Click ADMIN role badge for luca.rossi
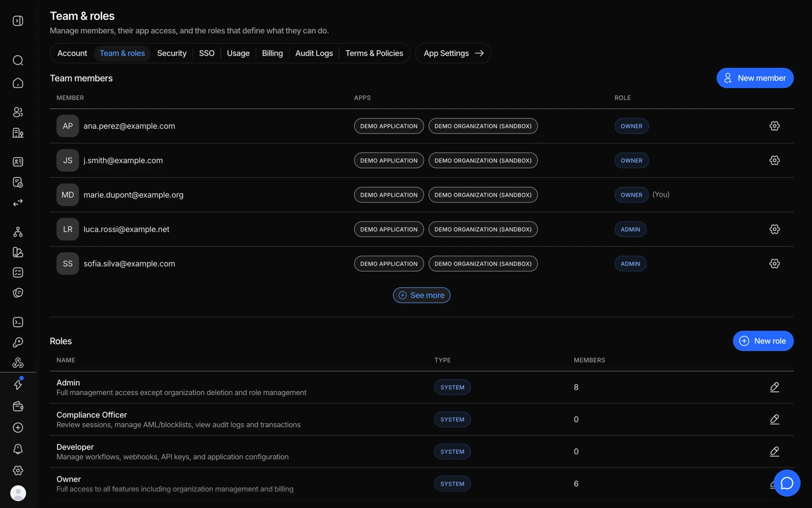 pos(630,229)
